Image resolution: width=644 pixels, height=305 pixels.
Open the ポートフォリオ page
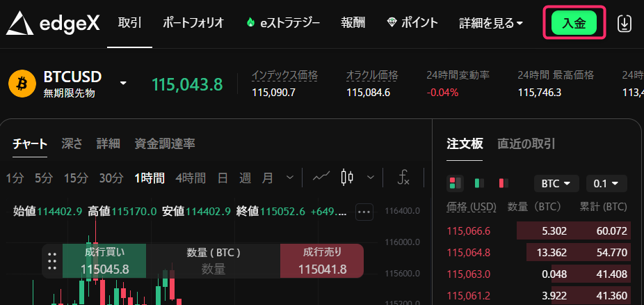coord(193,23)
